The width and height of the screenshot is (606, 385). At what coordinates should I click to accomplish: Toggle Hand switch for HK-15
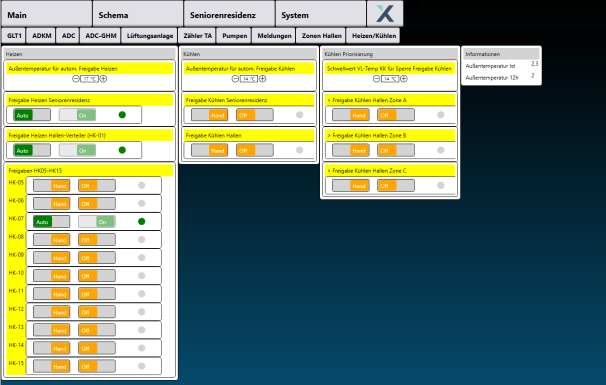point(51,366)
